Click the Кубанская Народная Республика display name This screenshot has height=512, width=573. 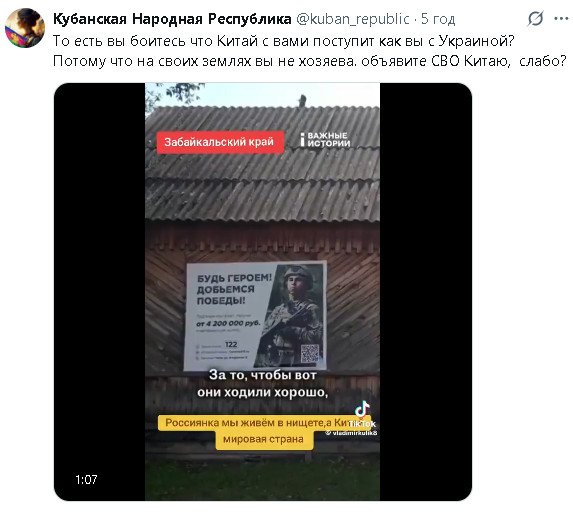[172, 19]
